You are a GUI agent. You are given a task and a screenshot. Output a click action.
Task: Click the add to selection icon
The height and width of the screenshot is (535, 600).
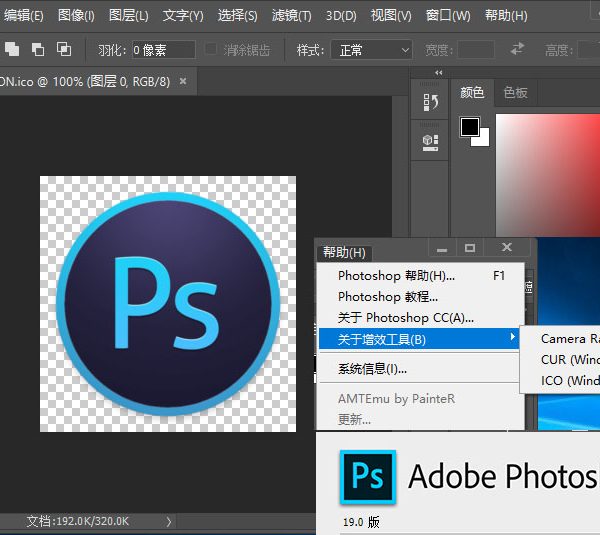click(13, 49)
